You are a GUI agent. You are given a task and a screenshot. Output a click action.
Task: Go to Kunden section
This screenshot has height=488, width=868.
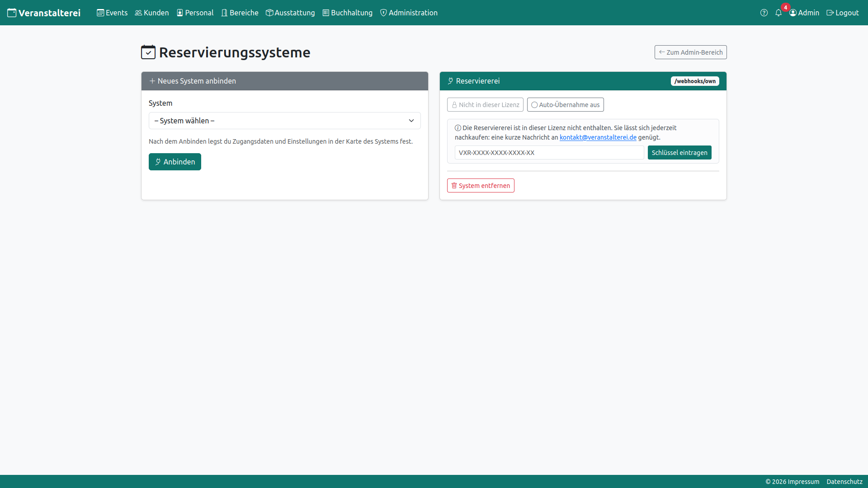click(152, 13)
